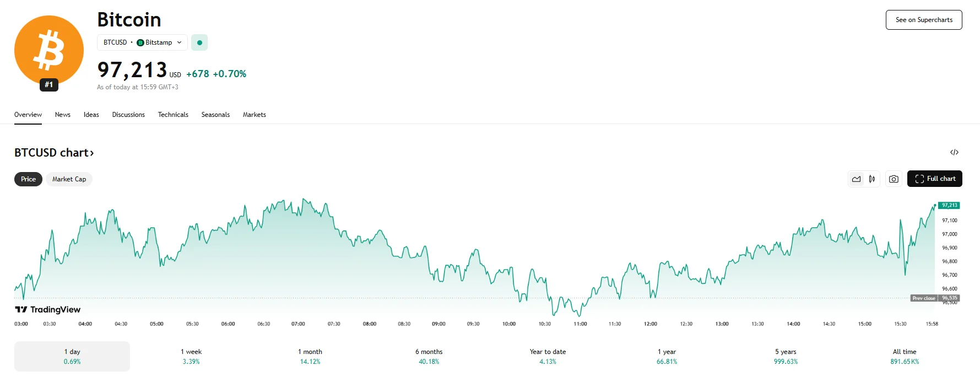Switch chart to candlestick style
Image resolution: width=980 pixels, height=381 pixels.
coord(872,179)
